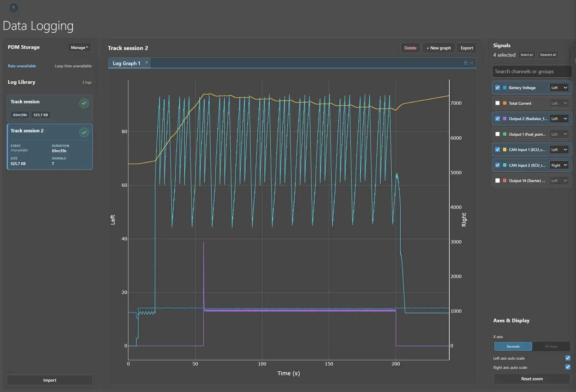Viewport: 576px width, 392px height.
Task: Export the Track session 2 log
Action: (x=467, y=48)
